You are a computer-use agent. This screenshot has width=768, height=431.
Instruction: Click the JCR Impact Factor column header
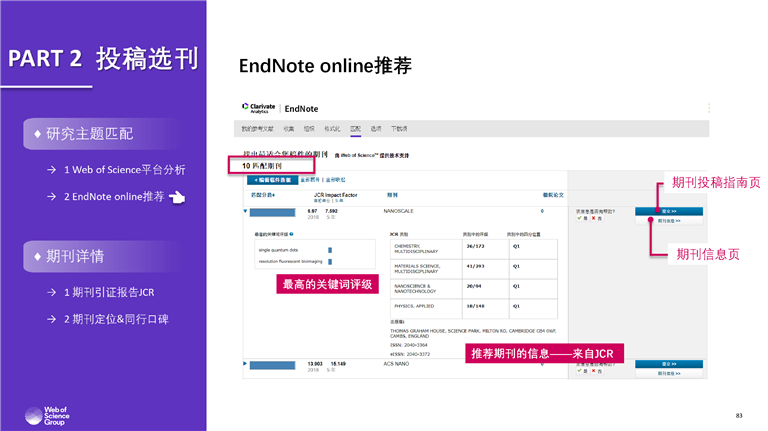(x=336, y=195)
